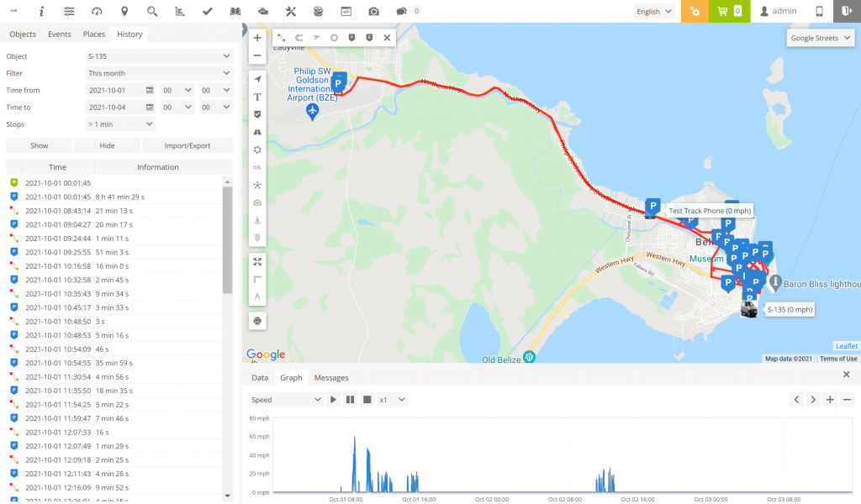Open the English language dropdown
Image resolution: width=861 pixels, height=504 pixels.
point(654,11)
